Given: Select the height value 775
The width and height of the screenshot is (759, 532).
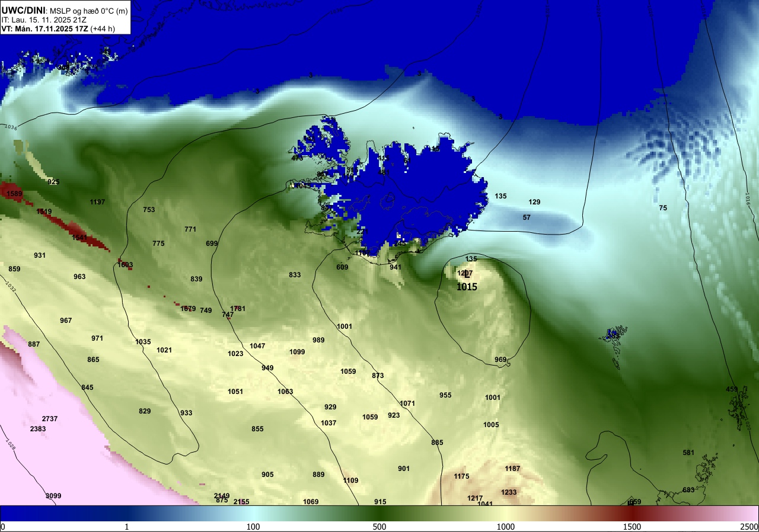Looking at the screenshot, I should click(x=158, y=243).
